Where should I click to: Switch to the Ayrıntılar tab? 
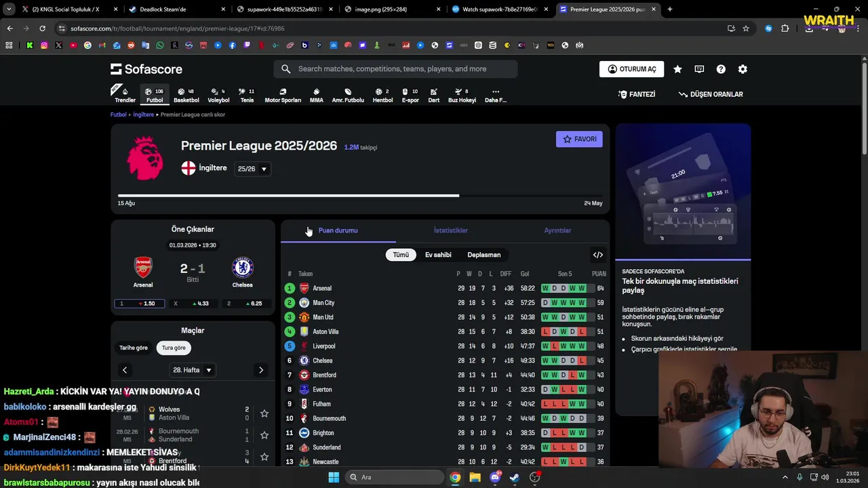pos(557,230)
